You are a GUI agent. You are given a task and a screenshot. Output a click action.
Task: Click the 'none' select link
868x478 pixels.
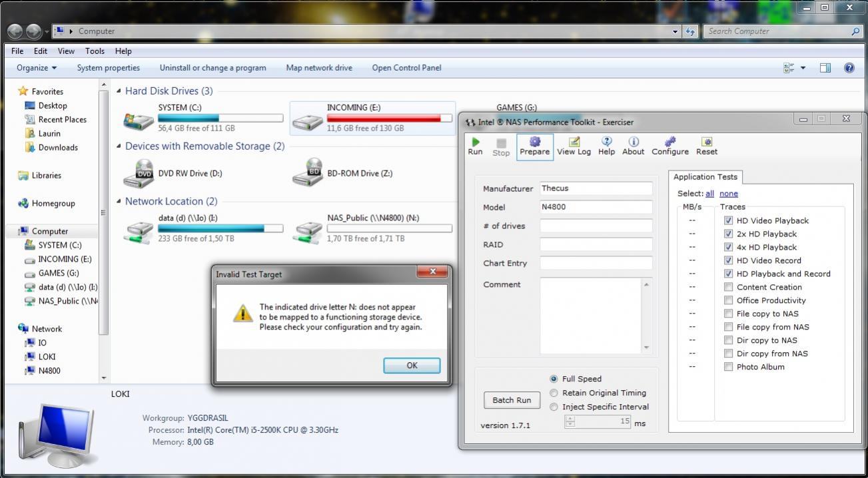click(x=729, y=194)
